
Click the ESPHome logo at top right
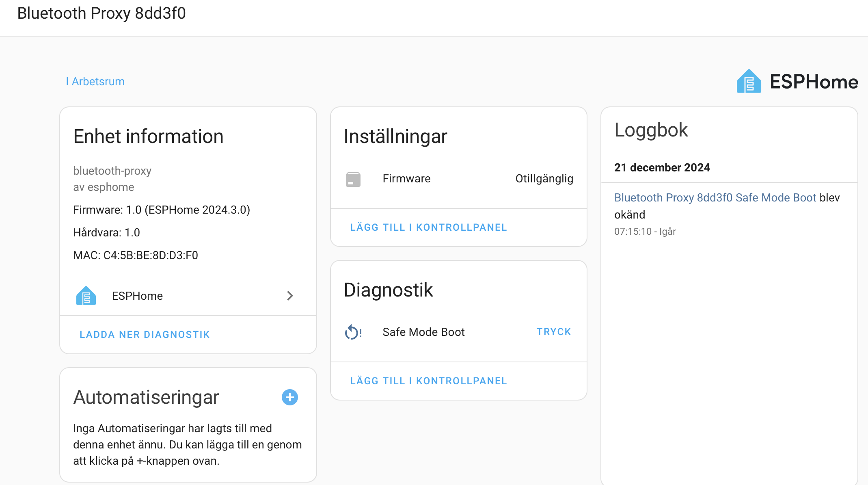click(x=749, y=82)
